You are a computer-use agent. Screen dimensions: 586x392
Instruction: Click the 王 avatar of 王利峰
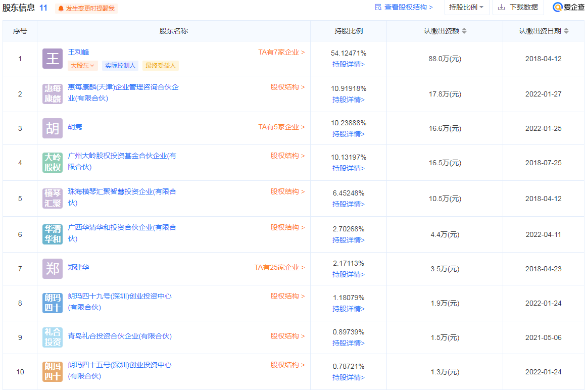53,59
